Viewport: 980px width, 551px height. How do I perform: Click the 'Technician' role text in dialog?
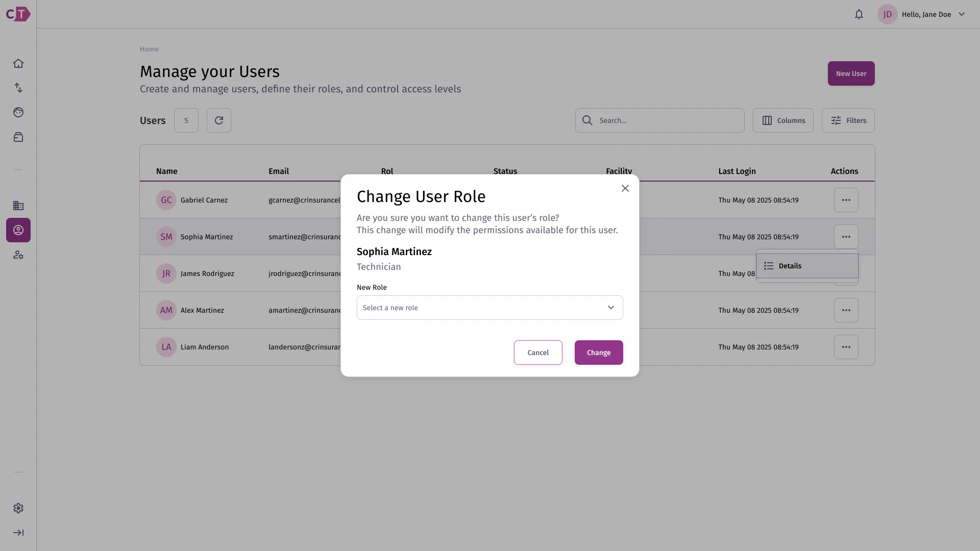(379, 267)
